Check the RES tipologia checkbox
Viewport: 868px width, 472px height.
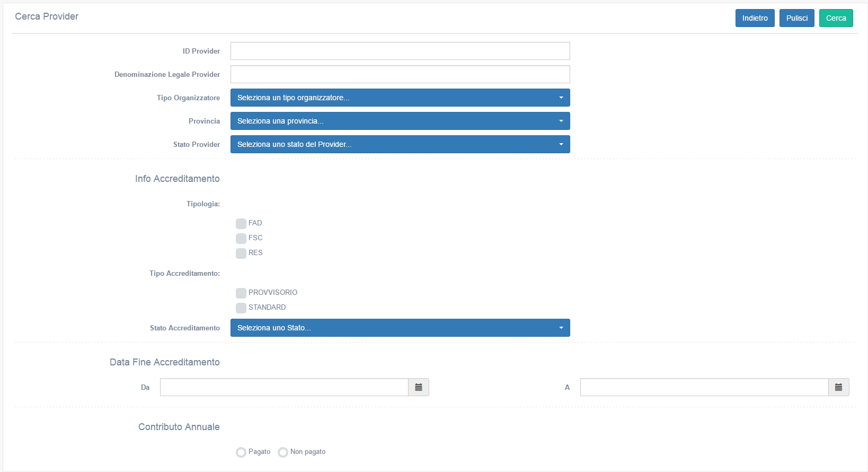click(241, 253)
